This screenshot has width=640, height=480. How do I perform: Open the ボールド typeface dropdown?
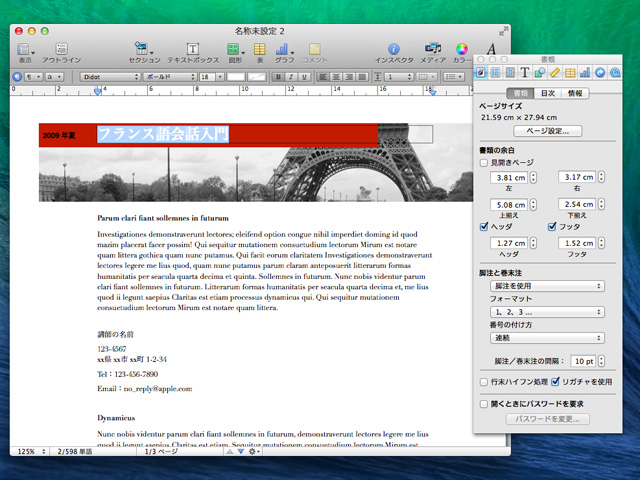pos(170,77)
